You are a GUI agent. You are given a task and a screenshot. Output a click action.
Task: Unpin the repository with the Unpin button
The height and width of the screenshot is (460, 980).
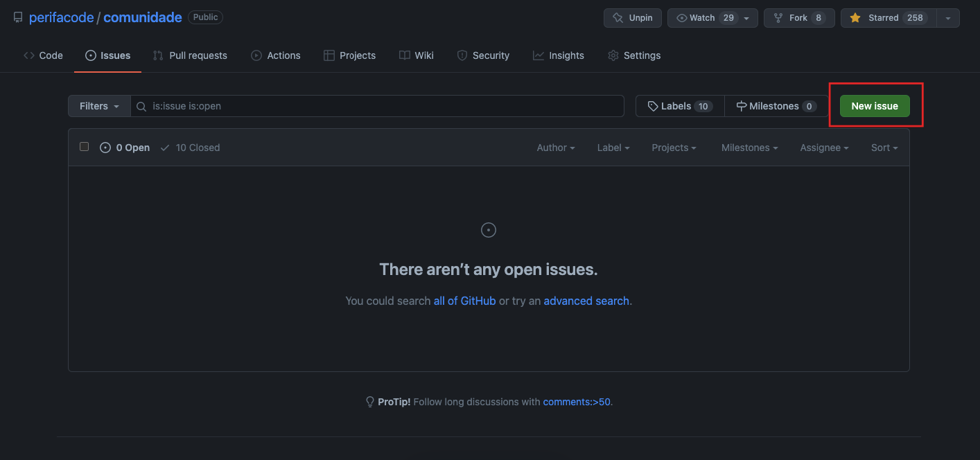[x=633, y=18]
